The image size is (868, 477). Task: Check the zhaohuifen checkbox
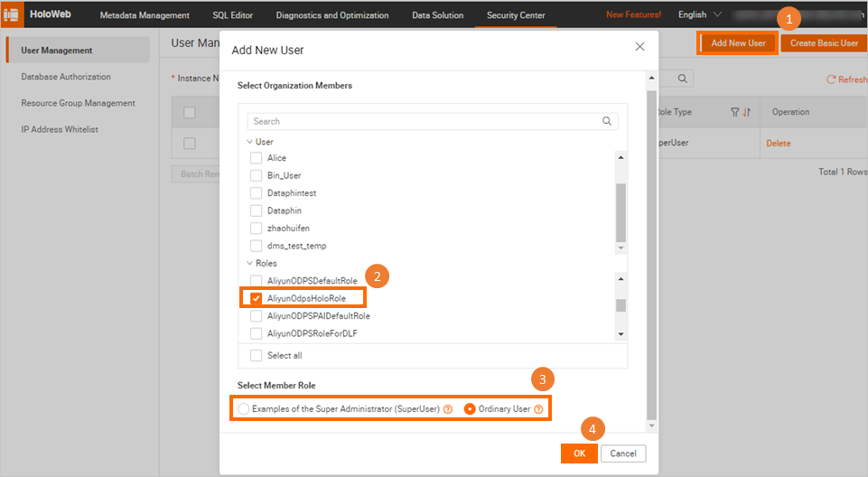click(256, 228)
